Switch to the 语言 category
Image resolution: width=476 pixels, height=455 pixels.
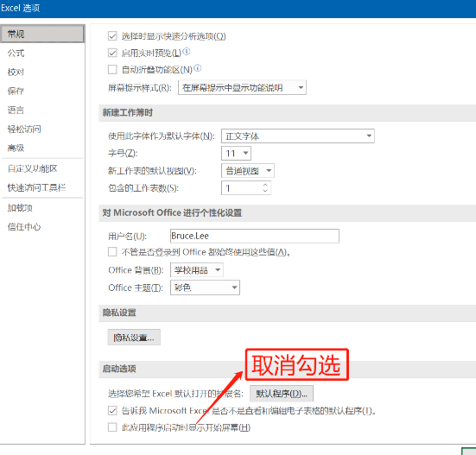(x=16, y=111)
